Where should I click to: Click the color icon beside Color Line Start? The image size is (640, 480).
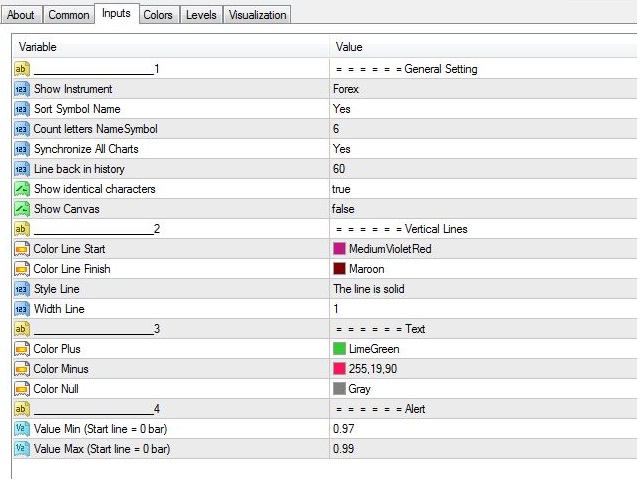(22, 249)
